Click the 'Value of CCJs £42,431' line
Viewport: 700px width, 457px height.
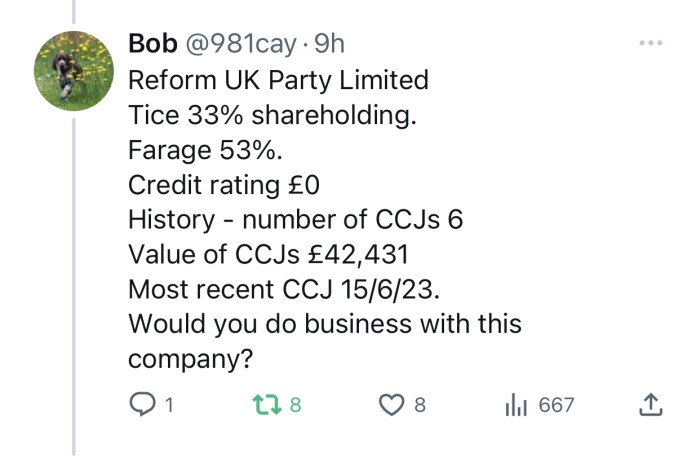[x=268, y=254]
